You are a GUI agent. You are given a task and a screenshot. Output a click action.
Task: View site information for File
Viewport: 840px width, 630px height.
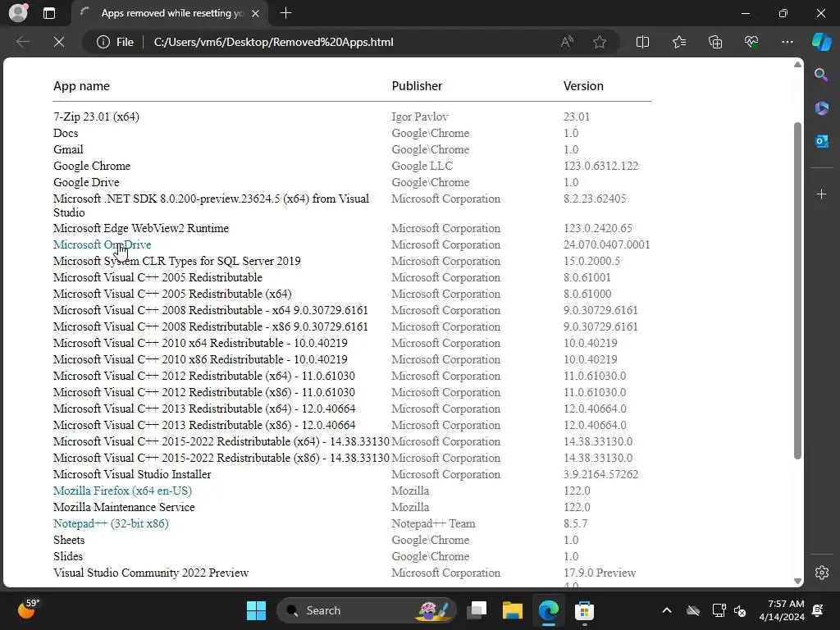[115, 42]
